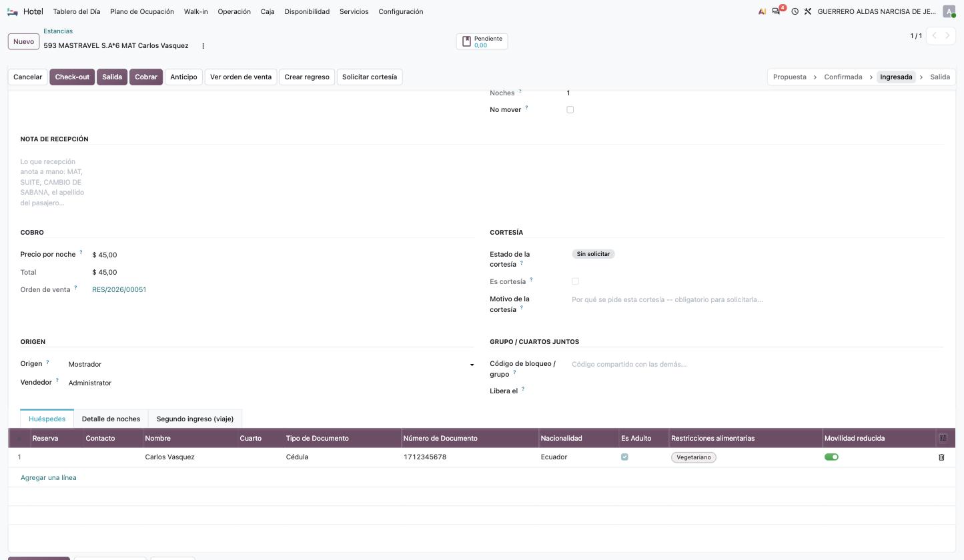Open the Origen dropdown showing Mostrador
This screenshot has height=560, width=964.
coord(271,365)
